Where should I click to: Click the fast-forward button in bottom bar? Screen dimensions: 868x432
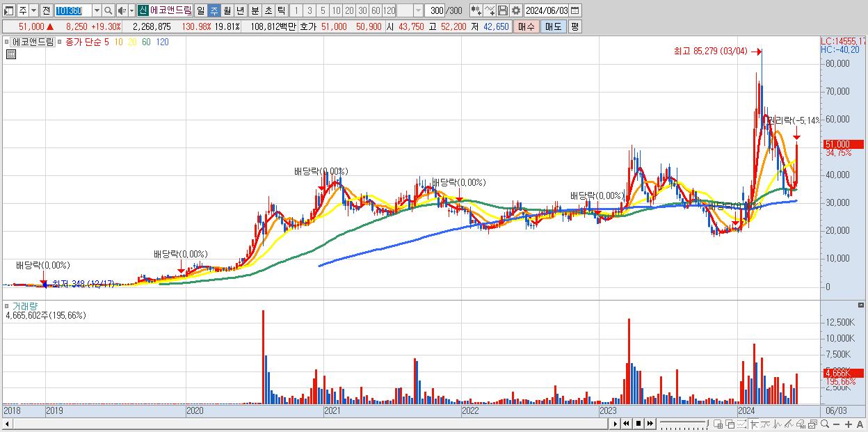(x=650, y=424)
